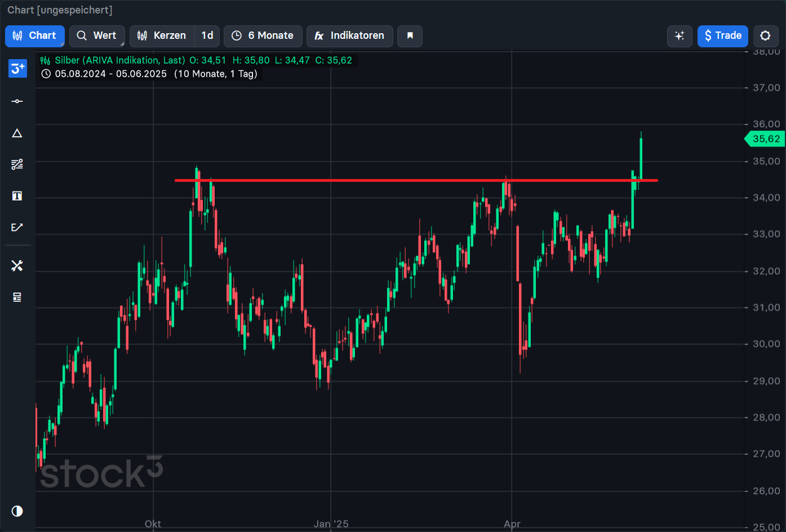
Task: Open chart settings gear
Action: pyautogui.click(x=765, y=36)
